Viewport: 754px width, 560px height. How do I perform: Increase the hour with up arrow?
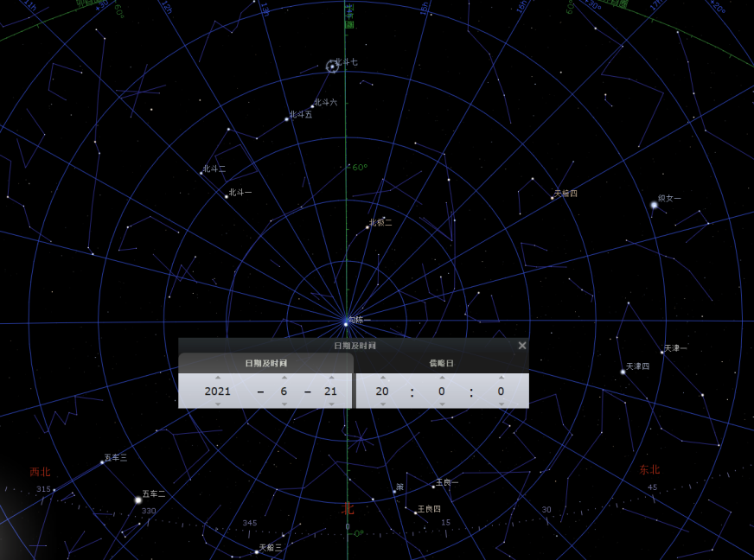tap(382, 378)
